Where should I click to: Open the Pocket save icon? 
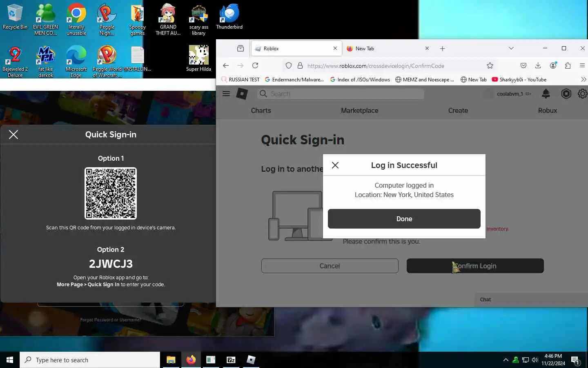(523, 65)
